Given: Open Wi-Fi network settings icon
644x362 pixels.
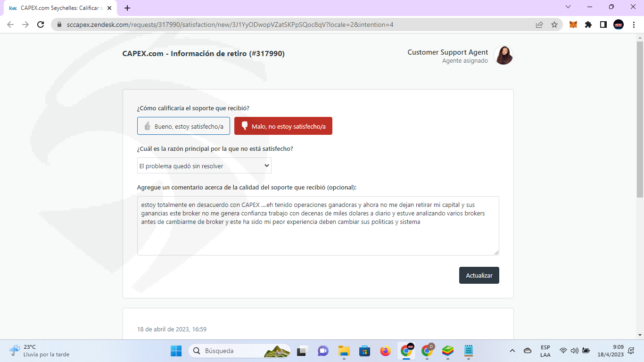Looking at the screenshot, I should click(563, 351).
